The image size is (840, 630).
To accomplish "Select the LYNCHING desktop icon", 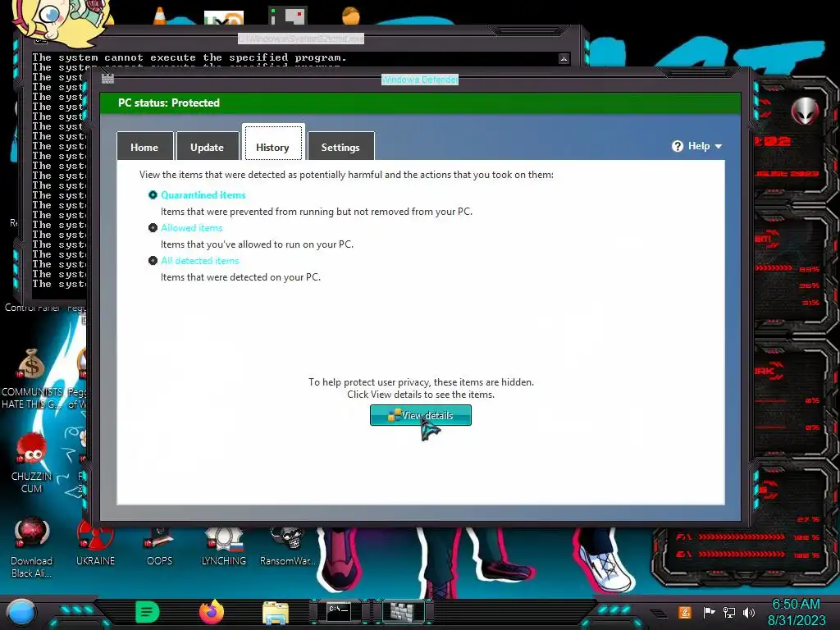I will coord(224,546).
